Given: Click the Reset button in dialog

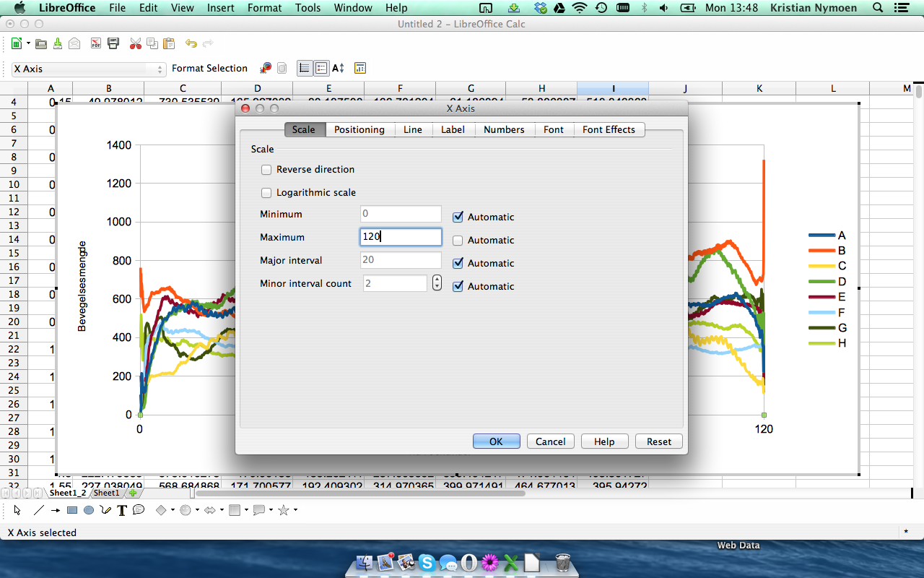Looking at the screenshot, I should [659, 441].
